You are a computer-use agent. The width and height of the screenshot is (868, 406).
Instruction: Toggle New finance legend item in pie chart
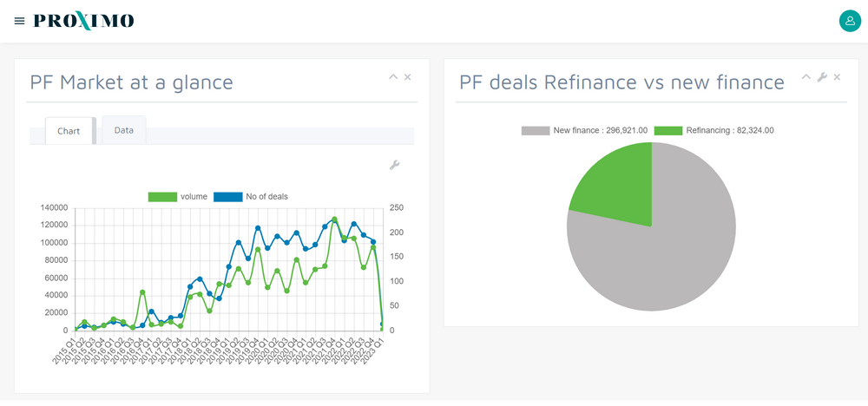pos(584,130)
